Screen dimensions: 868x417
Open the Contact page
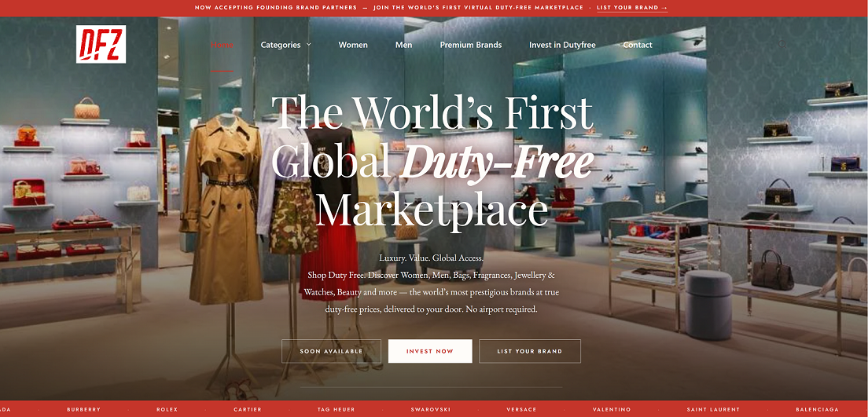[x=638, y=45]
